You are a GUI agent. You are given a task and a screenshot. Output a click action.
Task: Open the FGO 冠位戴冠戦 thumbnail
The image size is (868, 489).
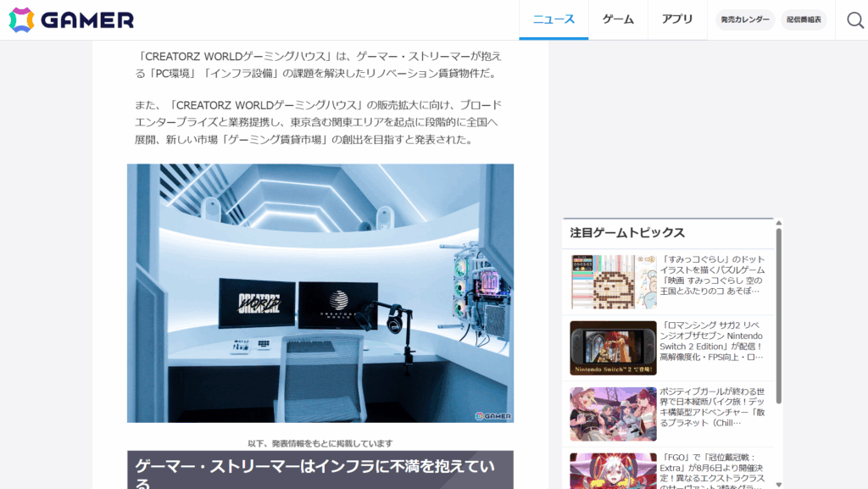(614, 470)
